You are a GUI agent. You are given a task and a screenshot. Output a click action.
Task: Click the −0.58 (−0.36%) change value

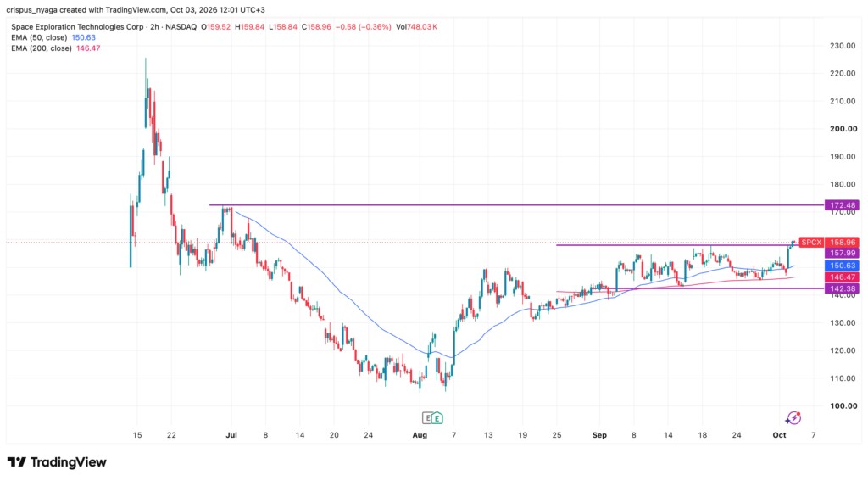[363, 26]
